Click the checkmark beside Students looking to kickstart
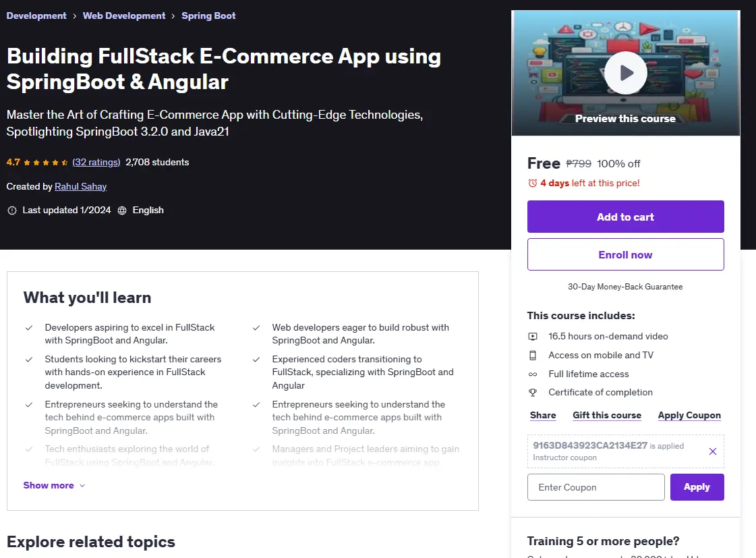The image size is (756, 558). [29, 360]
